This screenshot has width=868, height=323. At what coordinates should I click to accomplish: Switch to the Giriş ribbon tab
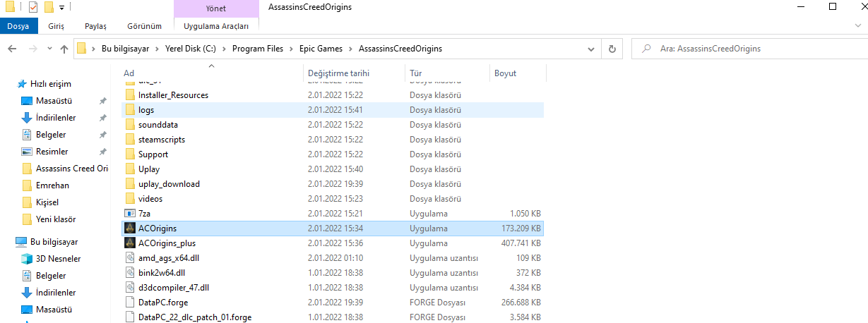point(55,26)
